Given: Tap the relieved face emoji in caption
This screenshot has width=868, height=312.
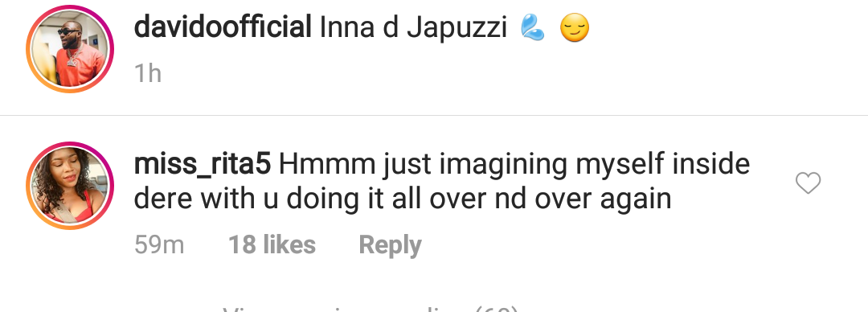Looking at the screenshot, I should tap(575, 27).
